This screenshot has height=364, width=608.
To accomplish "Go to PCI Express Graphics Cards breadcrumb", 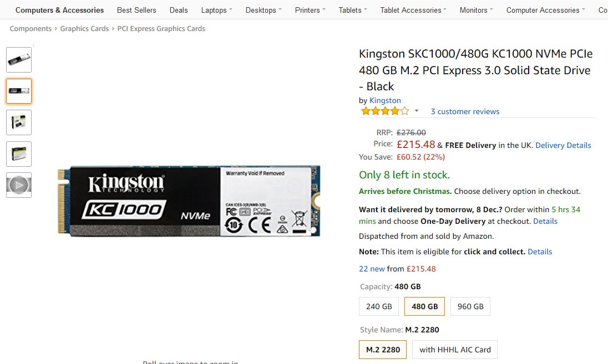I will (x=161, y=29).
